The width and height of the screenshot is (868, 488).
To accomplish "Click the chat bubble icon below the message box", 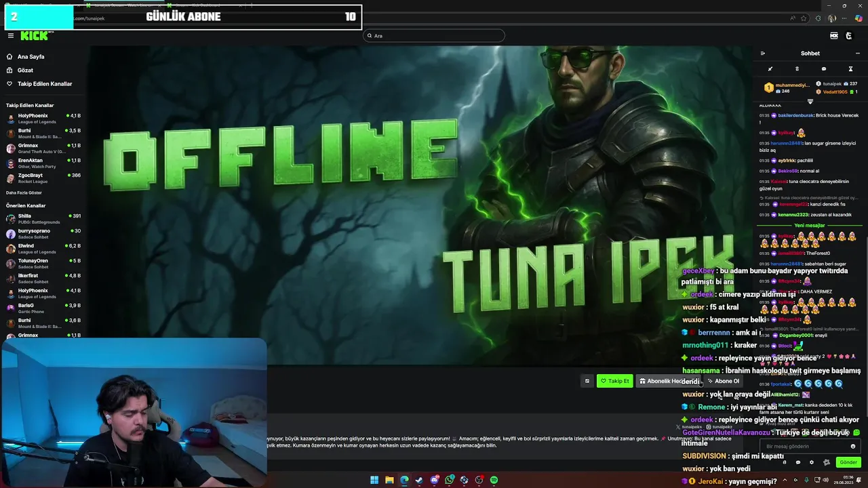I will (x=798, y=462).
